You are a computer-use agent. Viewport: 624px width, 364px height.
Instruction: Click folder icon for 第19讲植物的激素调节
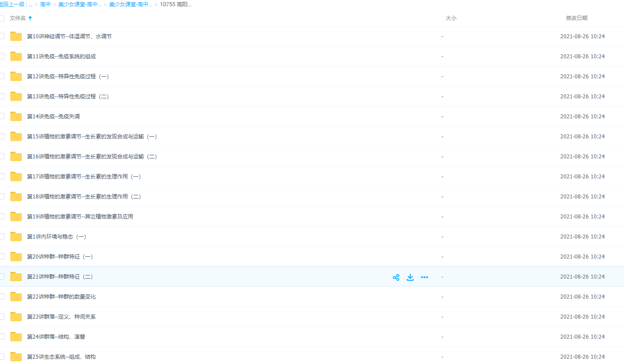tap(16, 217)
